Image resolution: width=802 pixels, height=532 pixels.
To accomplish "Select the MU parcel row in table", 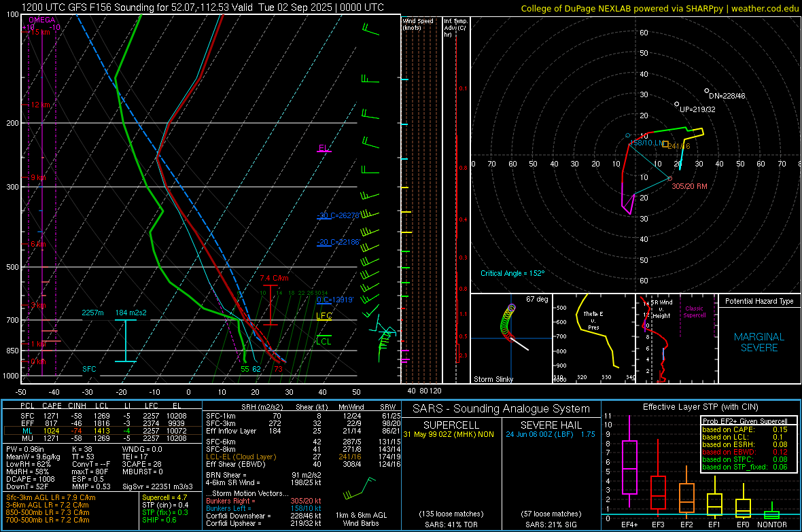I will pos(103,438).
